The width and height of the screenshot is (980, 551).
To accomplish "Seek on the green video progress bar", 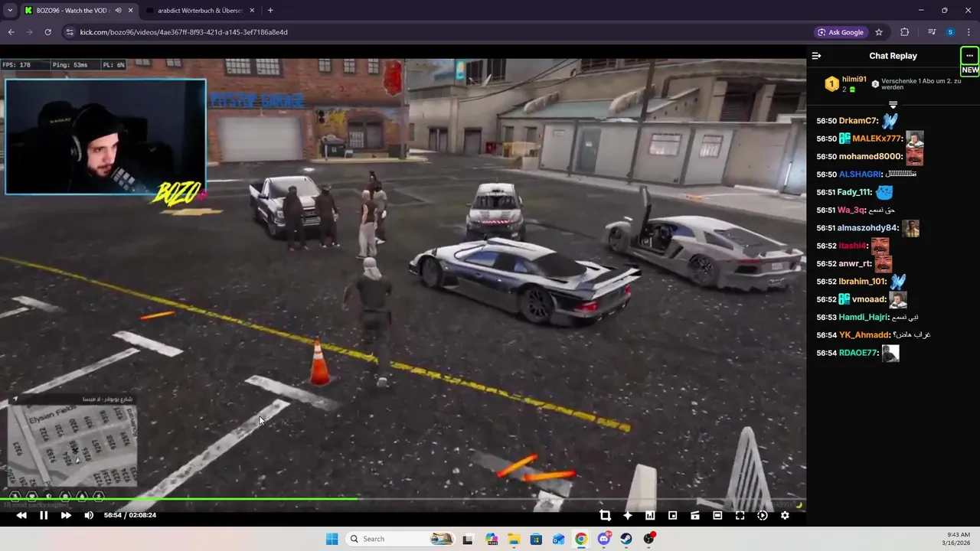I will click(x=178, y=500).
